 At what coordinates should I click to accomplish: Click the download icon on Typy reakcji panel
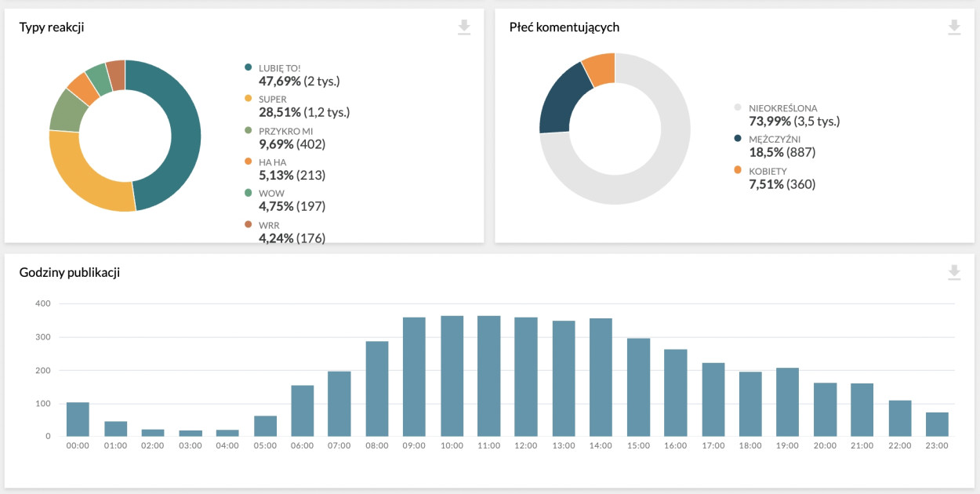tap(464, 27)
